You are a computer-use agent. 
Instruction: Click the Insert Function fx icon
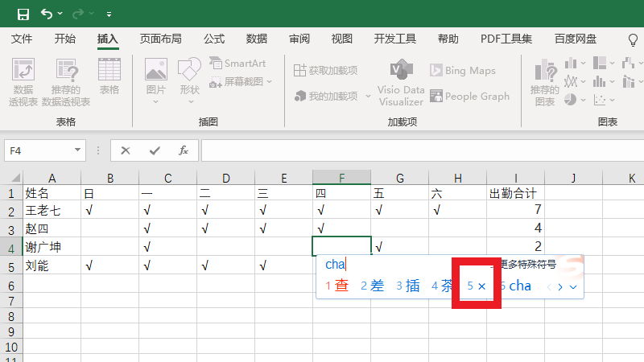click(183, 150)
